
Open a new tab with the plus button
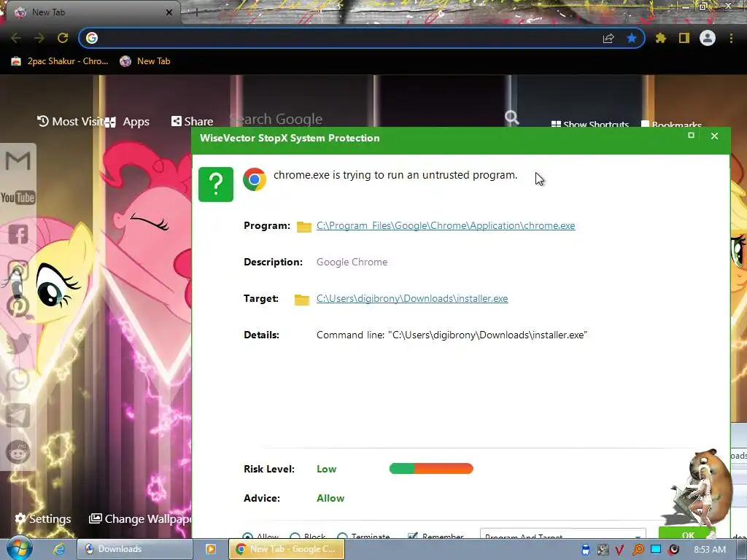point(196,13)
